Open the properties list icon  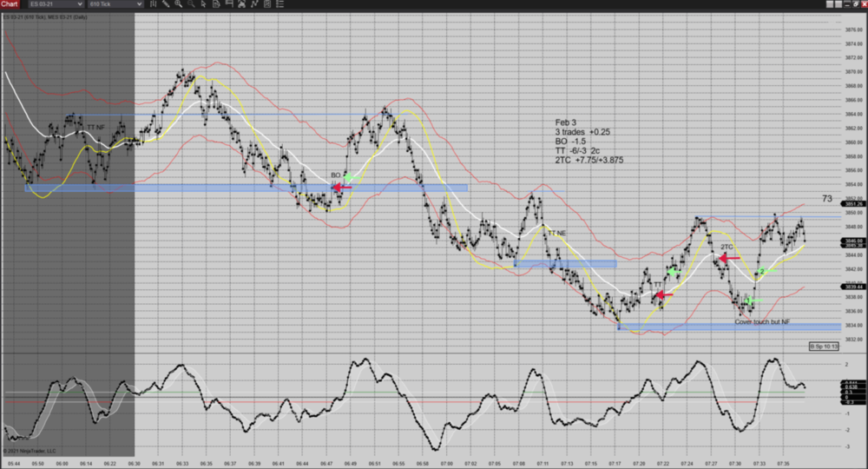(x=279, y=4)
